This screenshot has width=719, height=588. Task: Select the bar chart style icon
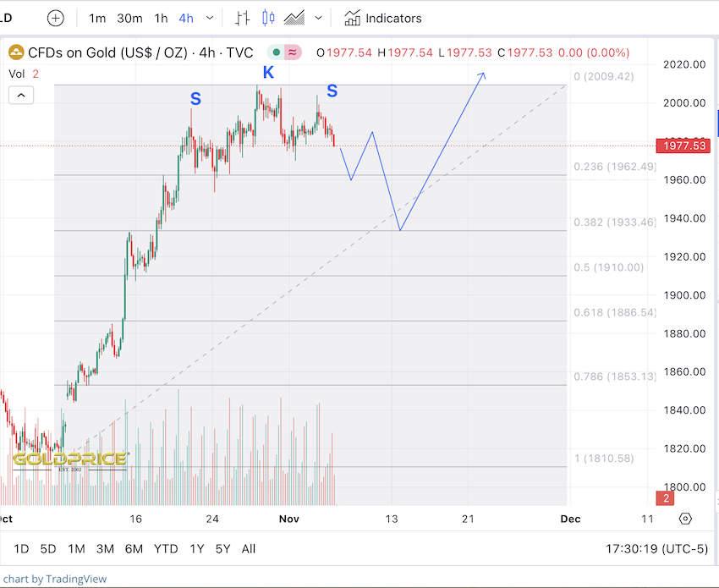(x=243, y=18)
